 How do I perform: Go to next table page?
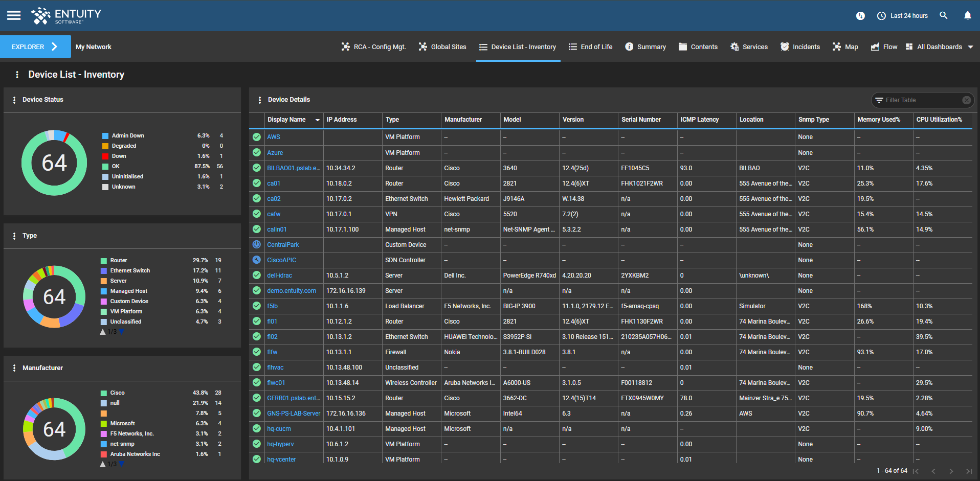click(x=951, y=471)
